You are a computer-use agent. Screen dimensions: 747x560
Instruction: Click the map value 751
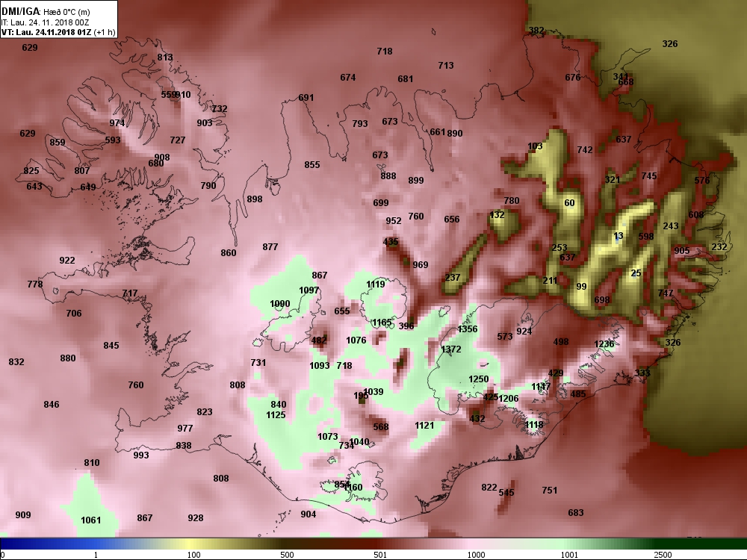point(550,490)
